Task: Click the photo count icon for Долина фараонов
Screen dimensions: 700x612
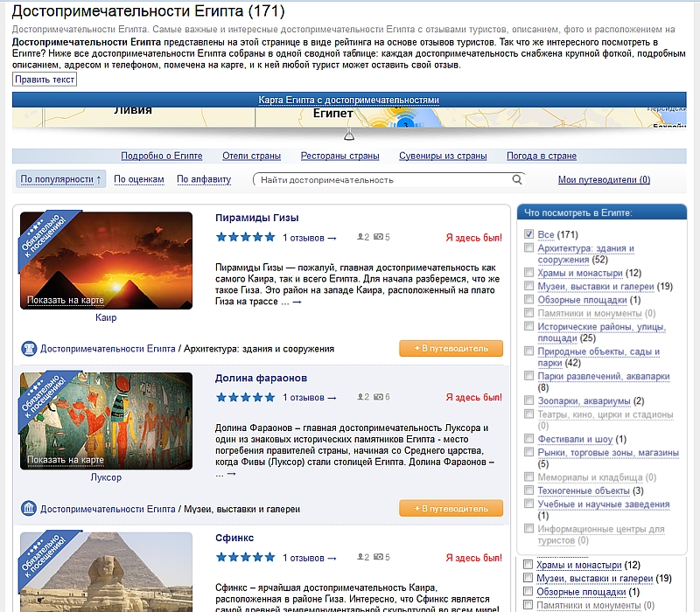Action: tap(380, 398)
